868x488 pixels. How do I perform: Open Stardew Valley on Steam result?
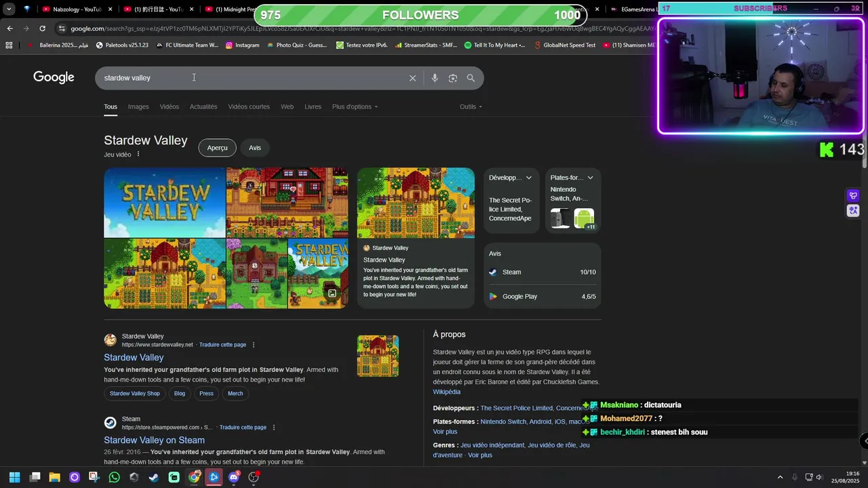tap(154, 440)
